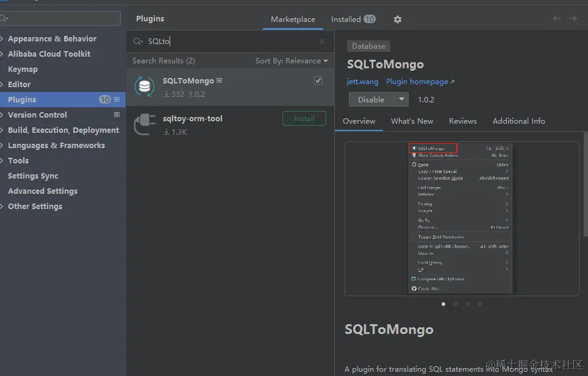Uncheck the SQLToMongo enabled checkbox
Viewport: 588px width, 376px height.
tap(318, 80)
